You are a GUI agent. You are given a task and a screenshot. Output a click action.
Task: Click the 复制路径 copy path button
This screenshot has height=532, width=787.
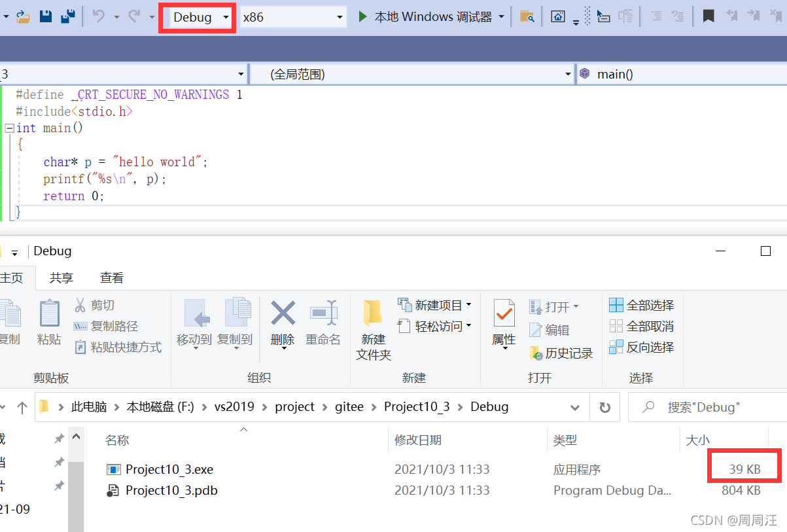(105, 326)
